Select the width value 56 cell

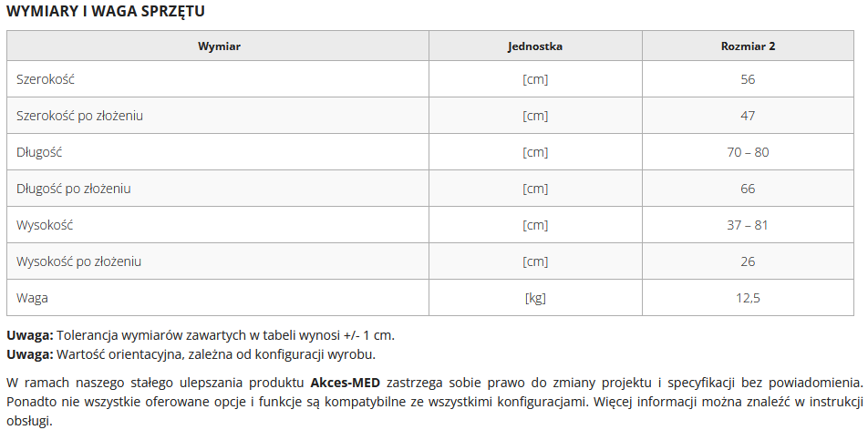748,79
